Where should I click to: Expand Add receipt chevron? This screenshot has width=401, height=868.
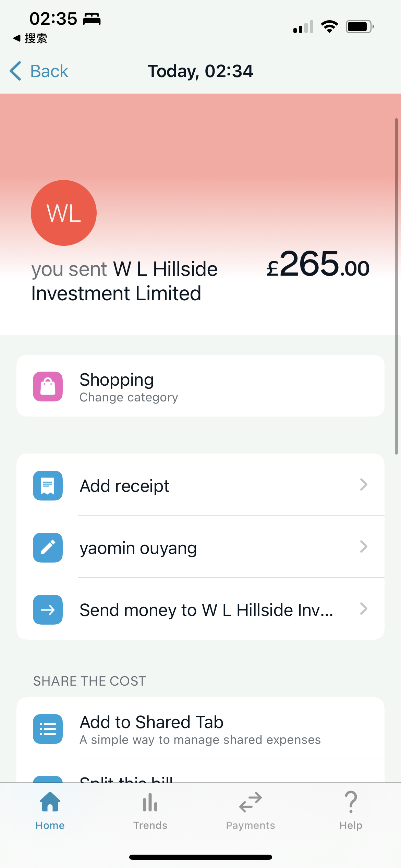coord(363,485)
